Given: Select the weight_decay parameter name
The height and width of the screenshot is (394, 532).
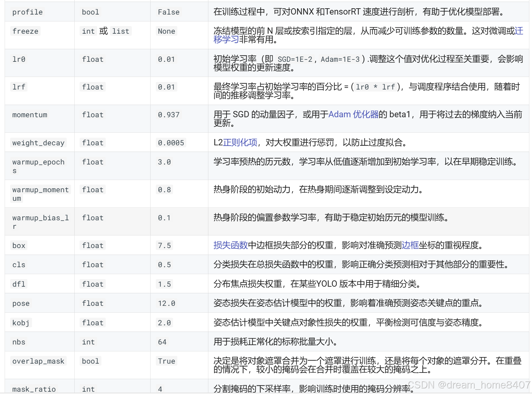Looking at the screenshot, I should coord(38,143).
